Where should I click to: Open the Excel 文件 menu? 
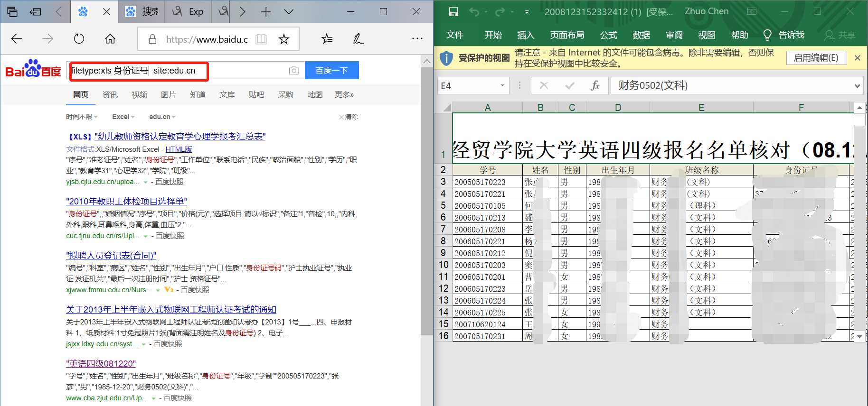click(x=455, y=35)
